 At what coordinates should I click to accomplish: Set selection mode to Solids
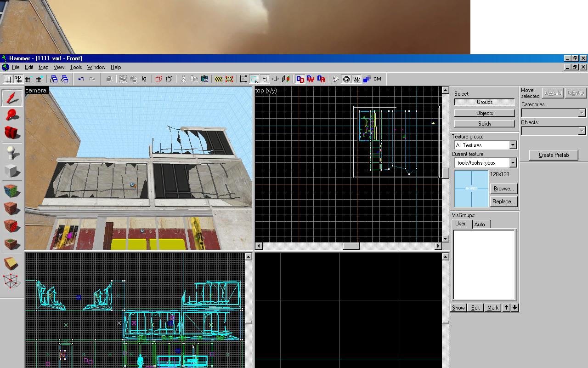pyautogui.click(x=485, y=123)
